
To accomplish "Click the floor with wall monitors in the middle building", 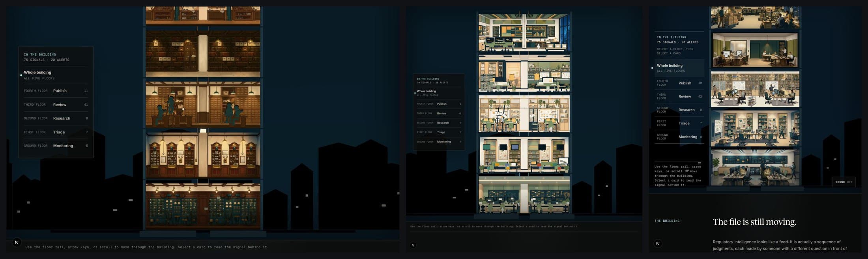I will click(x=524, y=155).
